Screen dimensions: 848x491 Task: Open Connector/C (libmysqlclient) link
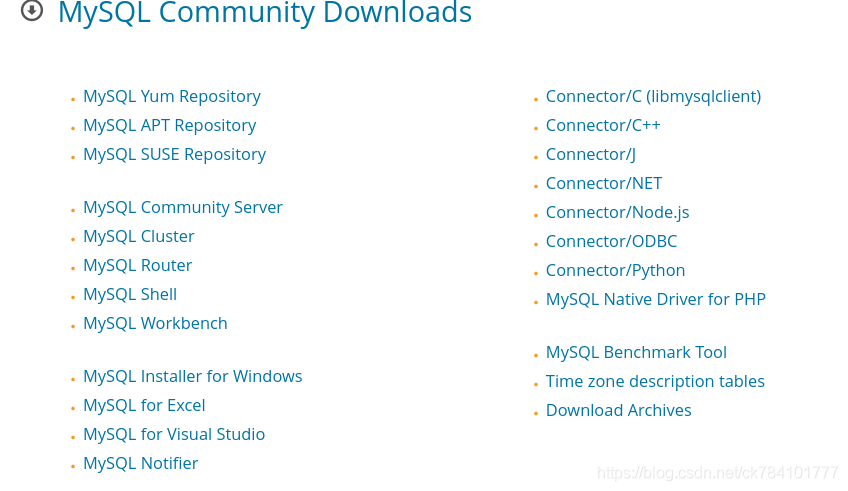point(653,96)
